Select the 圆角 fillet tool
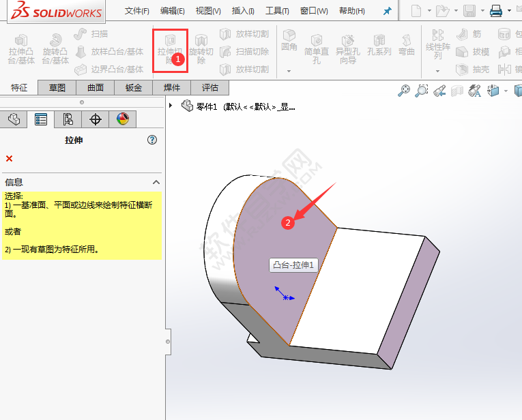 tap(289, 40)
